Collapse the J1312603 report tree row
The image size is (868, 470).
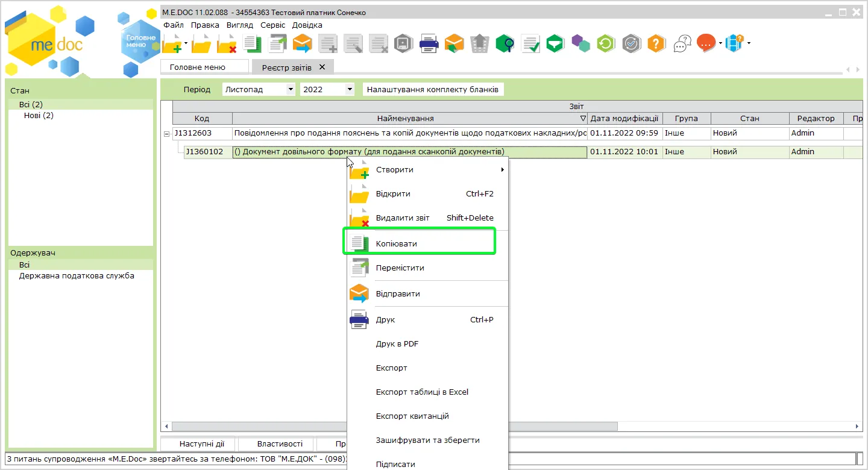click(167, 134)
